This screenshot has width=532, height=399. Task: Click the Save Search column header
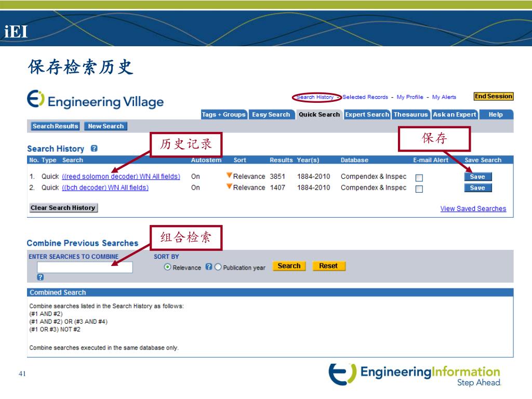point(483,160)
